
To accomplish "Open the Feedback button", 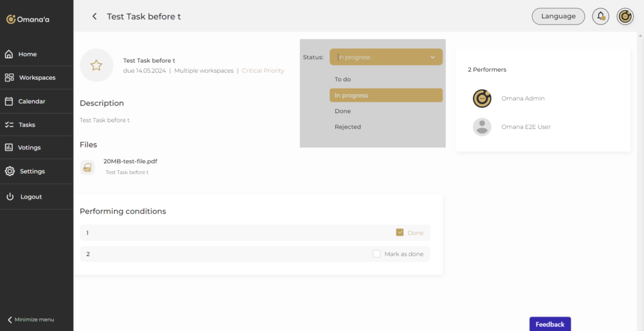I will 550,324.
